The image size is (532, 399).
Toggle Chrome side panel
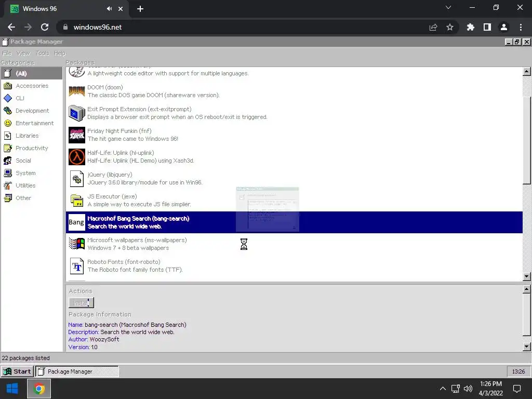tap(487, 27)
